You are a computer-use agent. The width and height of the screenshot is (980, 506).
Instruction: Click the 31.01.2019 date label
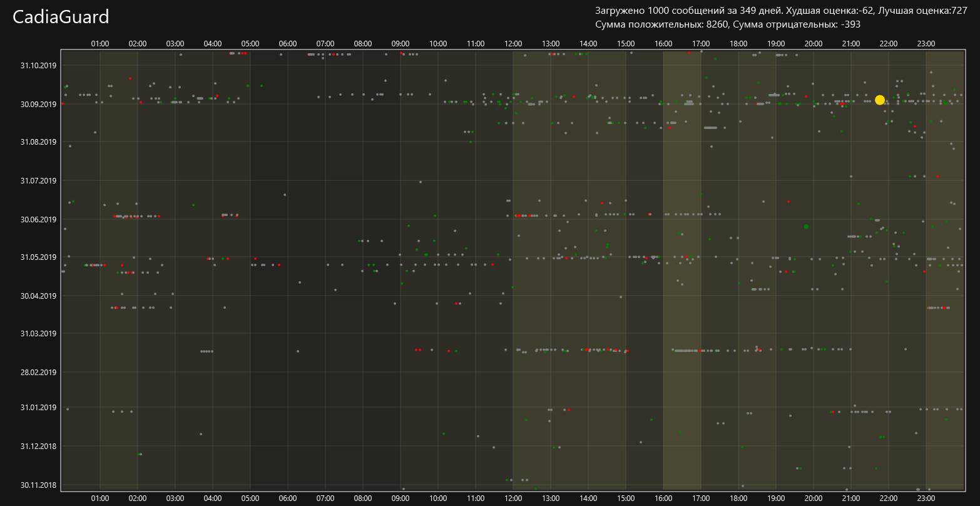coord(39,408)
